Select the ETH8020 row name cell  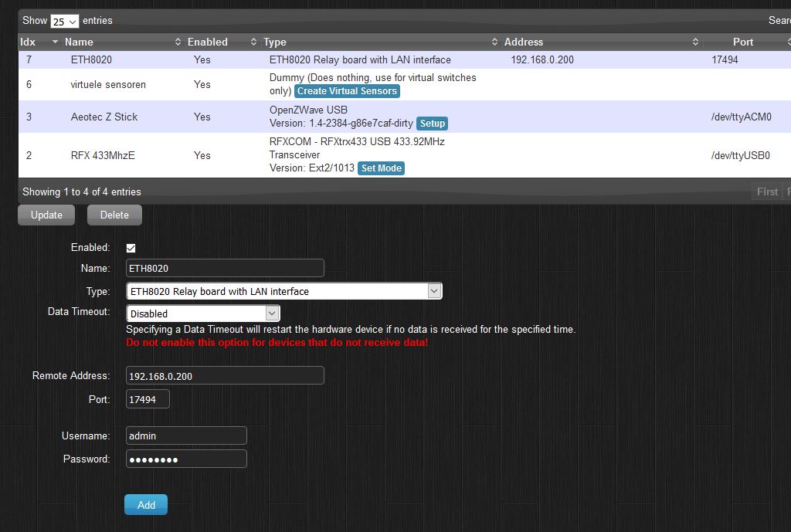coord(91,59)
